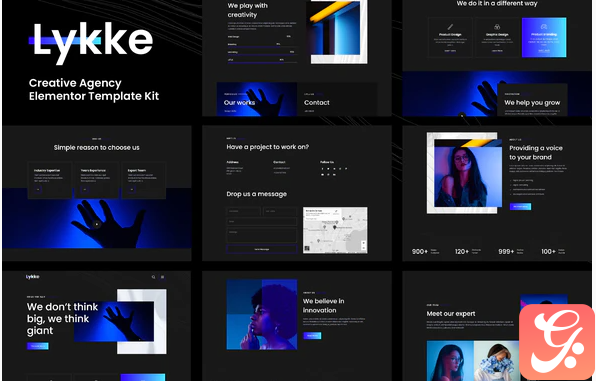Click the Graphic Design service icon

click(497, 27)
